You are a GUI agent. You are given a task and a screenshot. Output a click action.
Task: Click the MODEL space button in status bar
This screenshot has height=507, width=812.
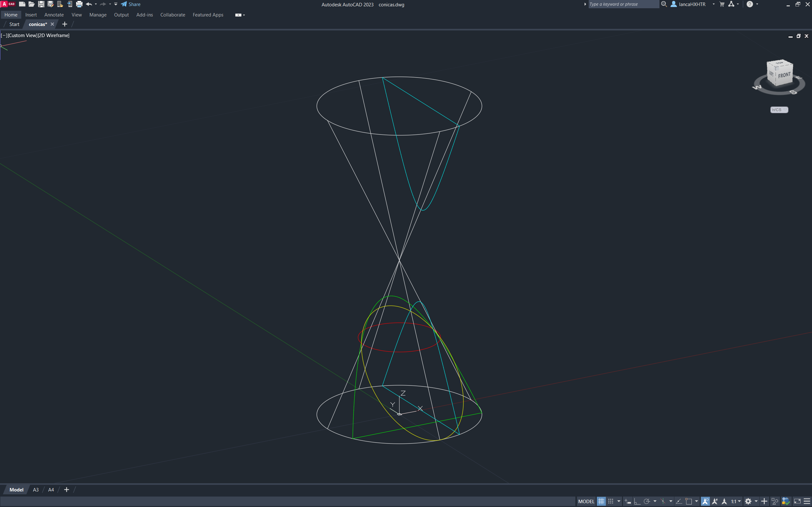pos(586,501)
